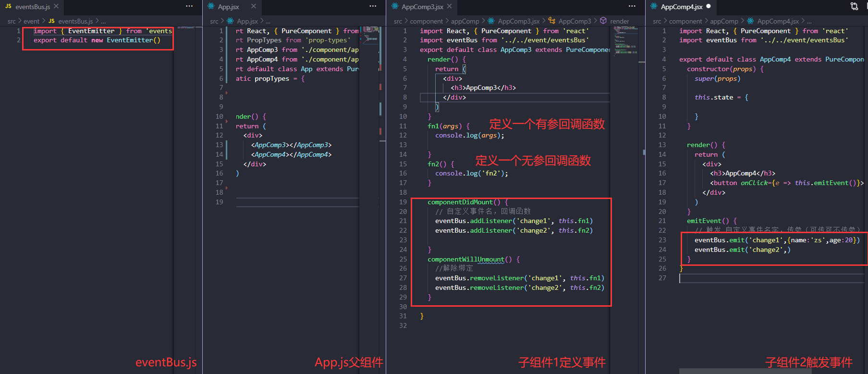Image resolution: width=868 pixels, height=374 pixels.
Task: Click '<AppComp3></AppComp3>' on App.jsx line 13
Action: pos(291,145)
